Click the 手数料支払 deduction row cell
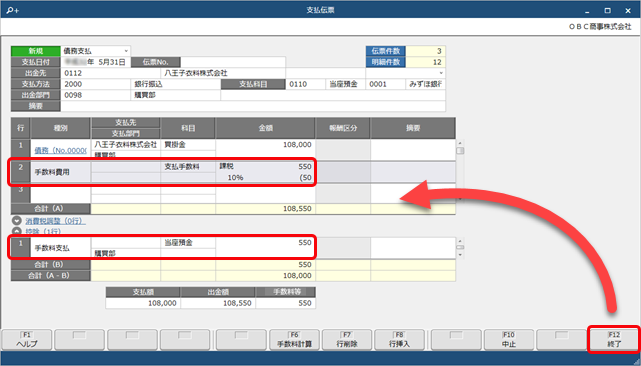 [x=61, y=248]
